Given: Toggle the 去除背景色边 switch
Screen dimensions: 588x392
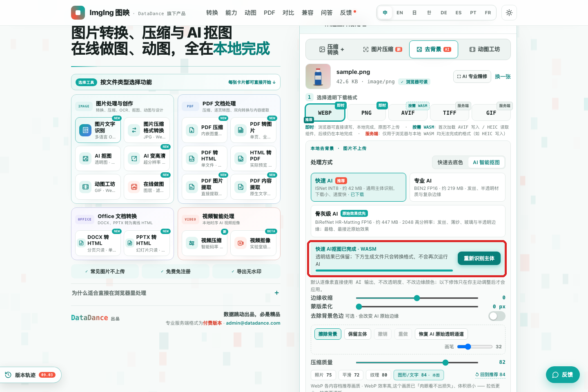Looking at the screenshot, I should [x=497, y=316].
